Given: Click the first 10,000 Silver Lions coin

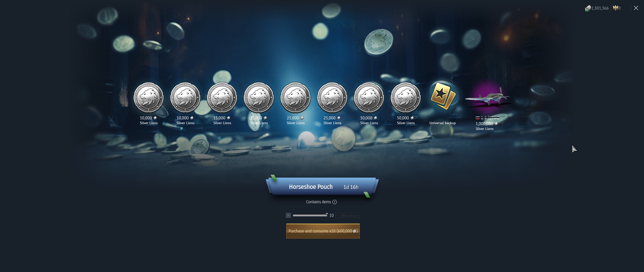Looking at the screenshot, I should [148, 97].
